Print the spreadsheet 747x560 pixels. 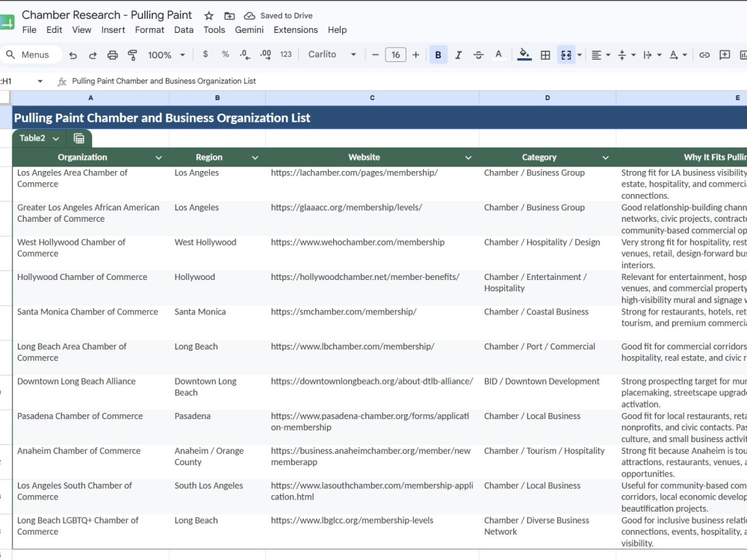(x=113, y=55)
